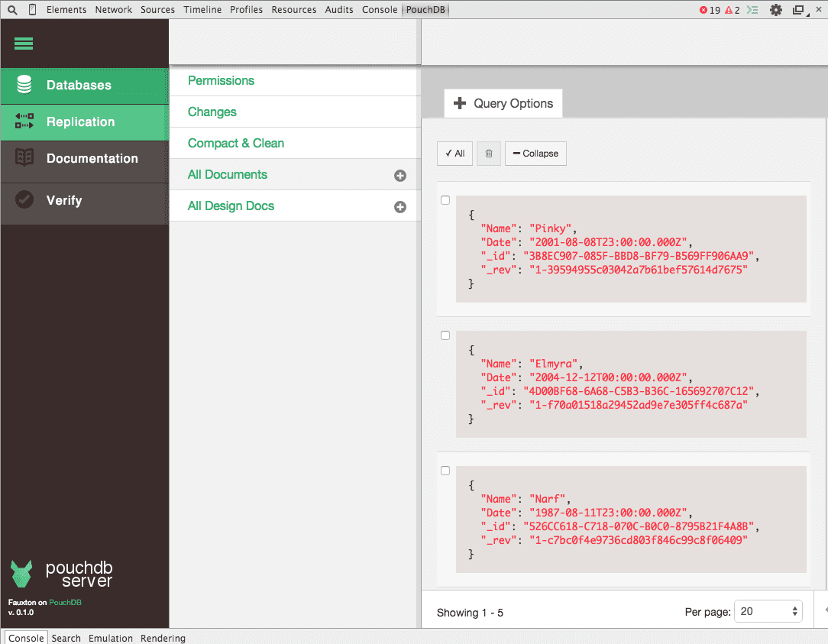Switch to the Console top tab
Screen dimensions: 828x644
379,9
